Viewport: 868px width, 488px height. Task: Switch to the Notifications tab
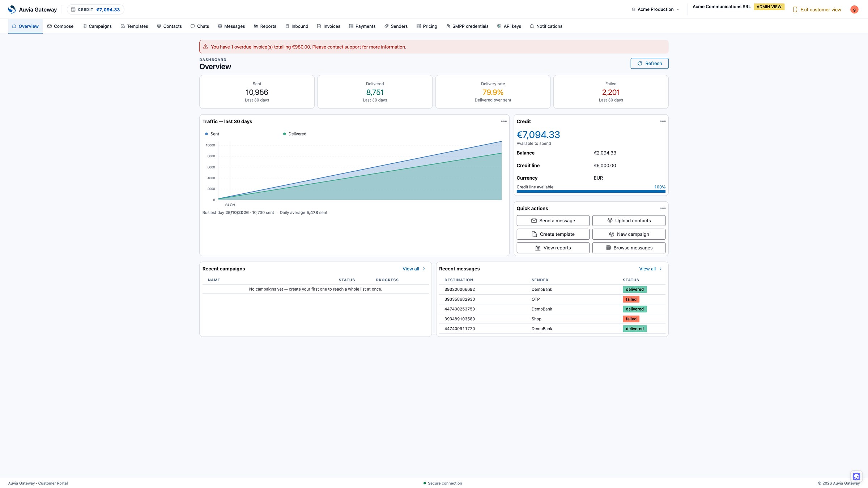[x=546, y=26]
